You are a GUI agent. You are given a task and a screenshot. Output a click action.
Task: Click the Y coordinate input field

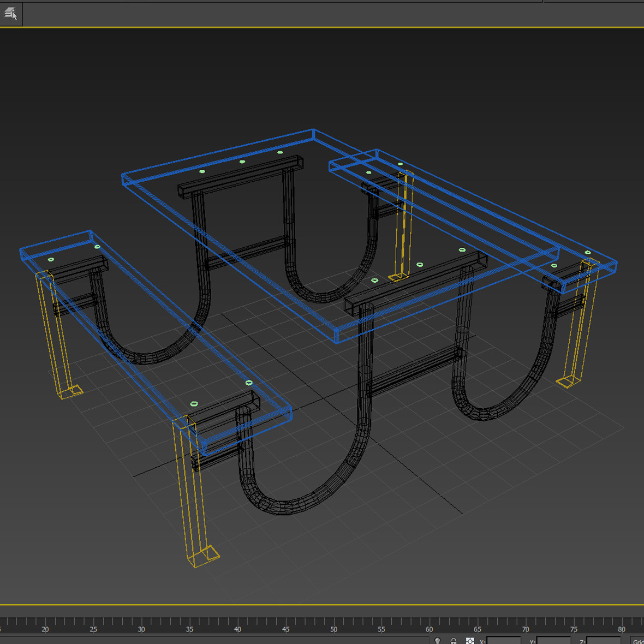click(553, 641)
